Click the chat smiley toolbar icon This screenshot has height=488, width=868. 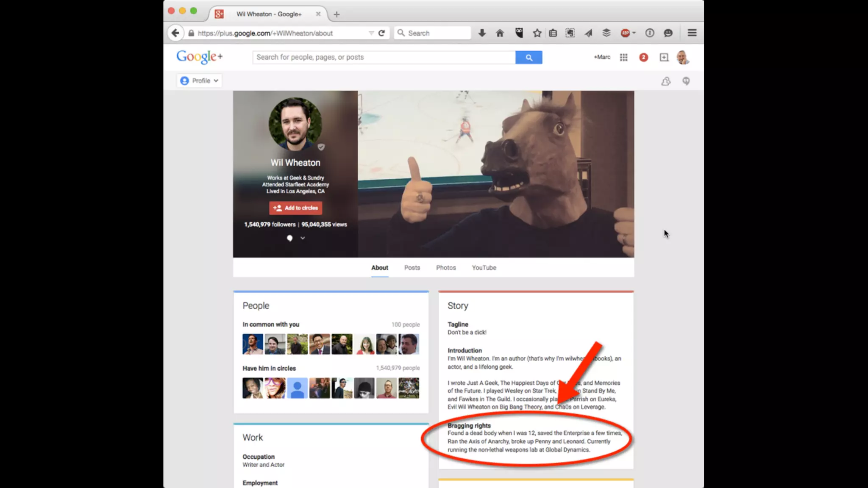point(668,33)
